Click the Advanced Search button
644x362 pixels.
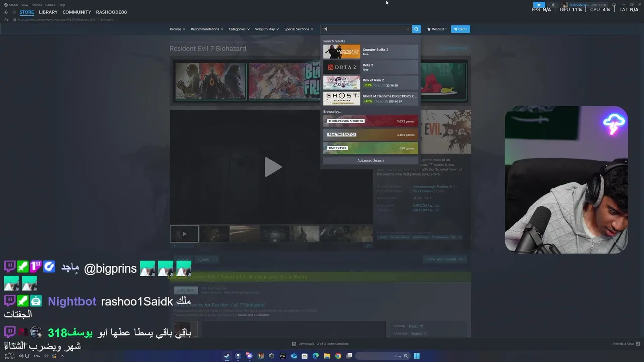click(370, 160)
